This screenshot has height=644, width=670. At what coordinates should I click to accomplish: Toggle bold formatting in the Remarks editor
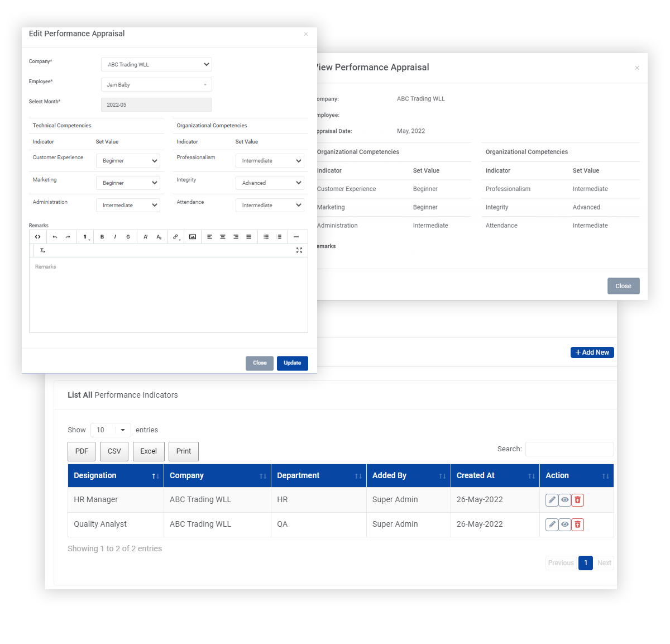coord(102,237)
